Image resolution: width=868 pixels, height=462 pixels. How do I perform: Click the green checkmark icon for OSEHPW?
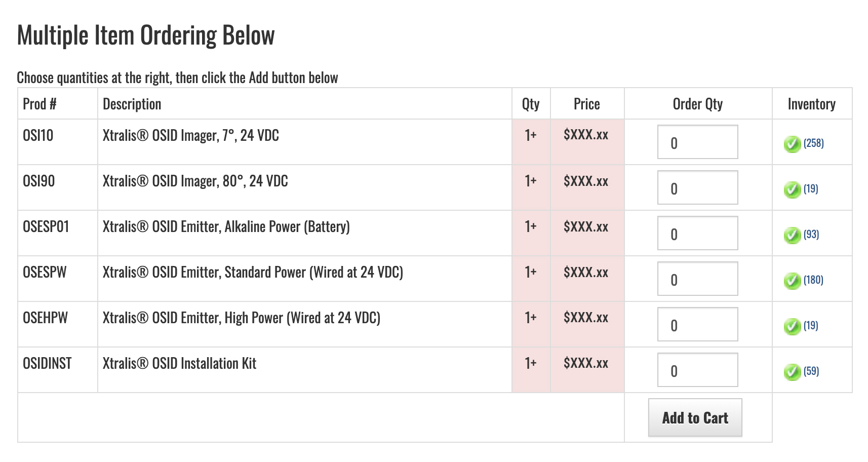pyautogui.click(x=792, y=327)
